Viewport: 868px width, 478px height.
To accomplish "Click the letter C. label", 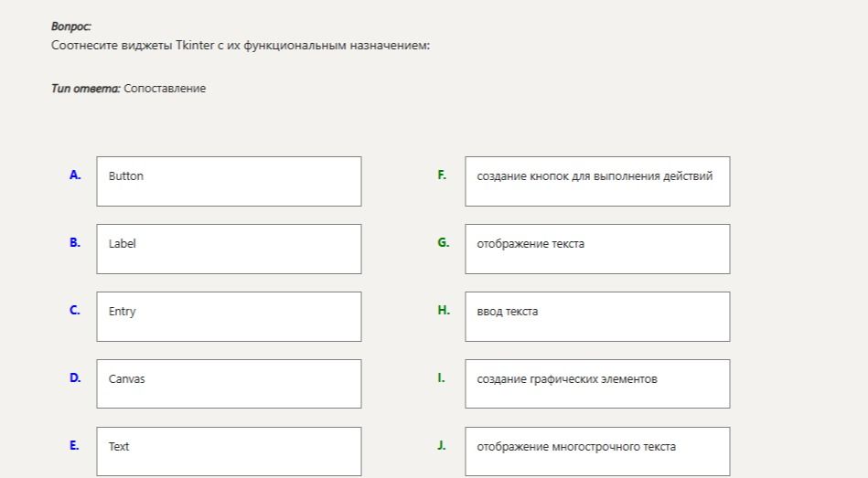I will coord(75,310).
